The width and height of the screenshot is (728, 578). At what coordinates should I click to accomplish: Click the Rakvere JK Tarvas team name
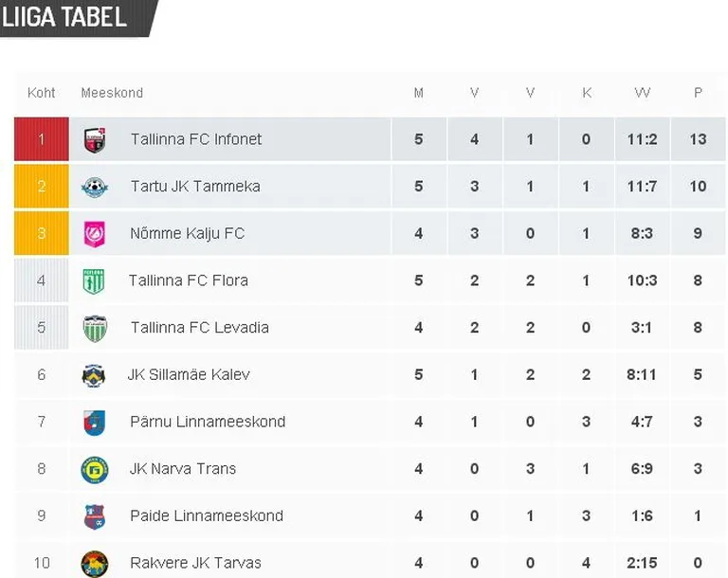[195, 563]
